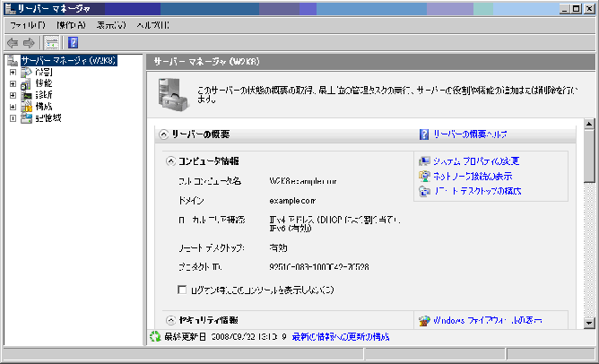Click the IPv4 アドレス (DHCP) value text
The width and height of the screenshot is (599, 364).
coord(334,220)
